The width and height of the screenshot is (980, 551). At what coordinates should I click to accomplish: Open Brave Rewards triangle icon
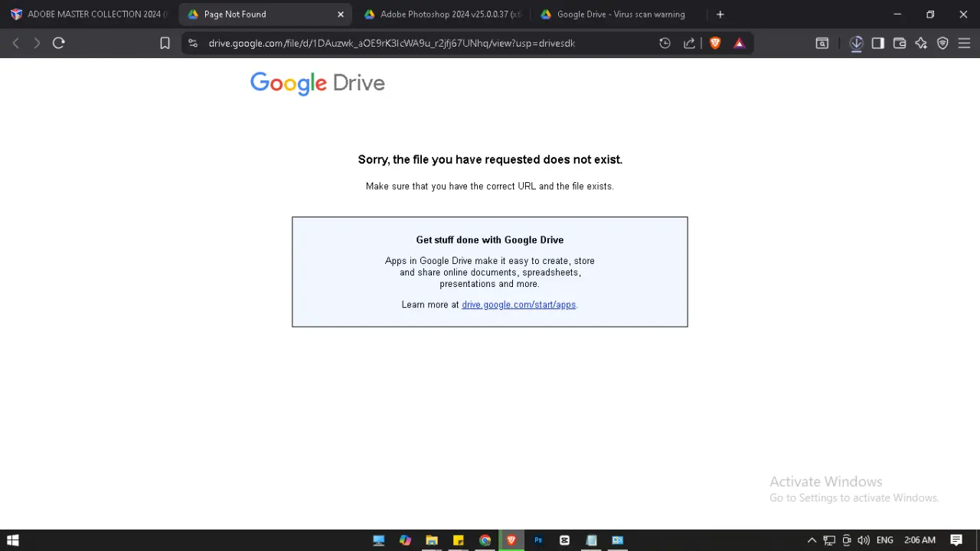739,44
